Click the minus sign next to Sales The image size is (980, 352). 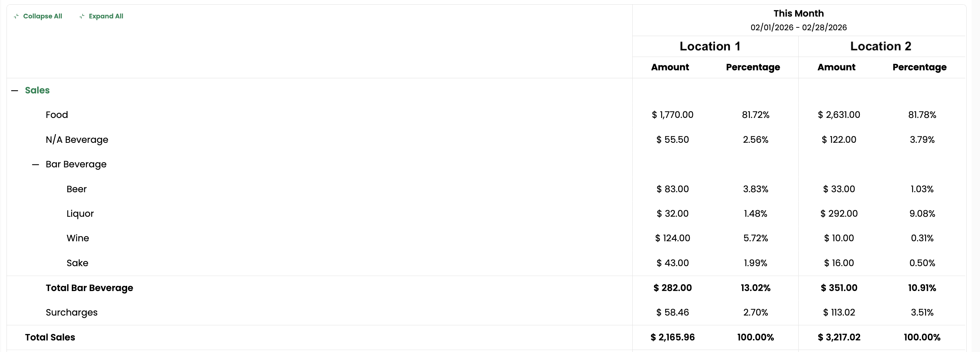pyautogui.click(x=15, y=90)
